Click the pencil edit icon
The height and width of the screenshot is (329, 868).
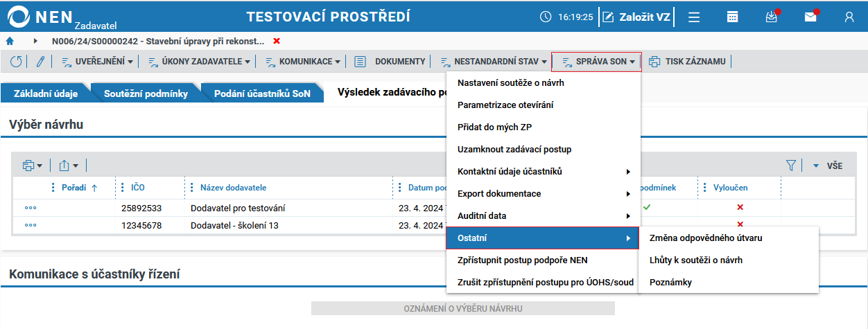coord(40,62)
